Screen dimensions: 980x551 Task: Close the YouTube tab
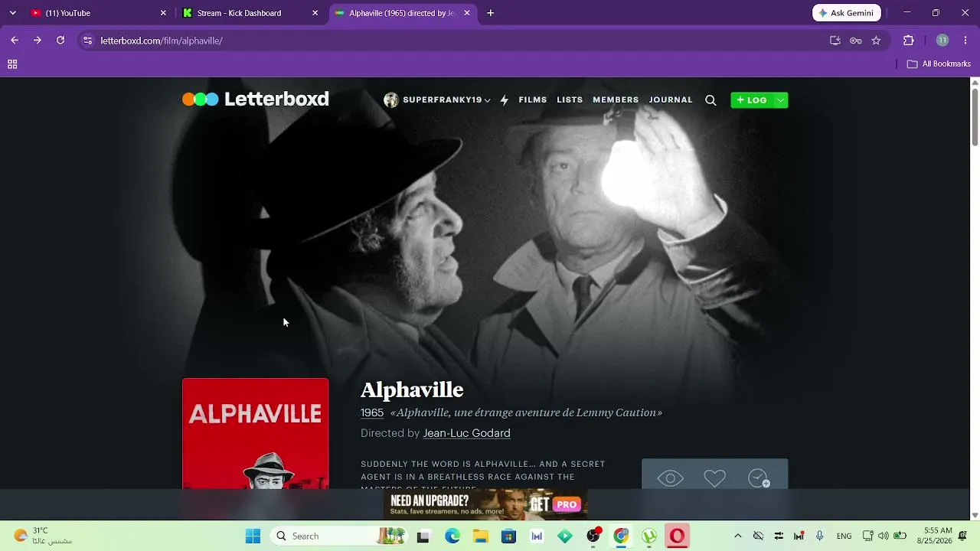click(163, 13)
